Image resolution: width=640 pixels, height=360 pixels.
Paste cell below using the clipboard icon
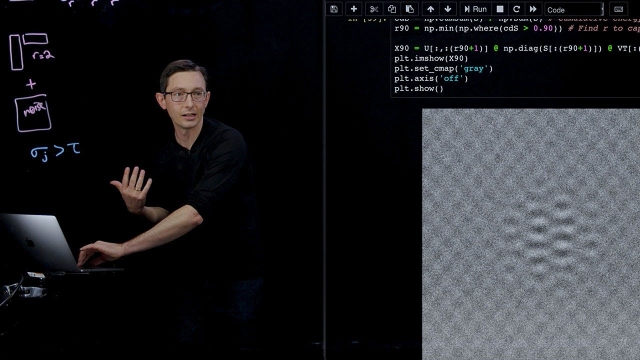[410, 9]
